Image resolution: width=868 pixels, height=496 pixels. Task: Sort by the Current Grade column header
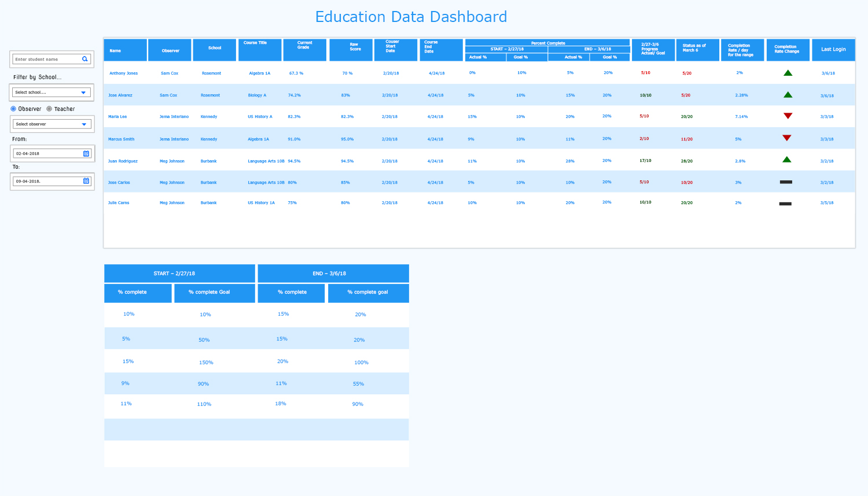305,50
